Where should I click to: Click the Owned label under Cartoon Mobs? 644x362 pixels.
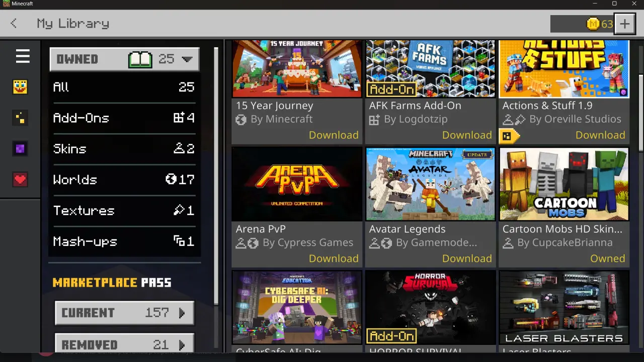(x=608, y=258)
